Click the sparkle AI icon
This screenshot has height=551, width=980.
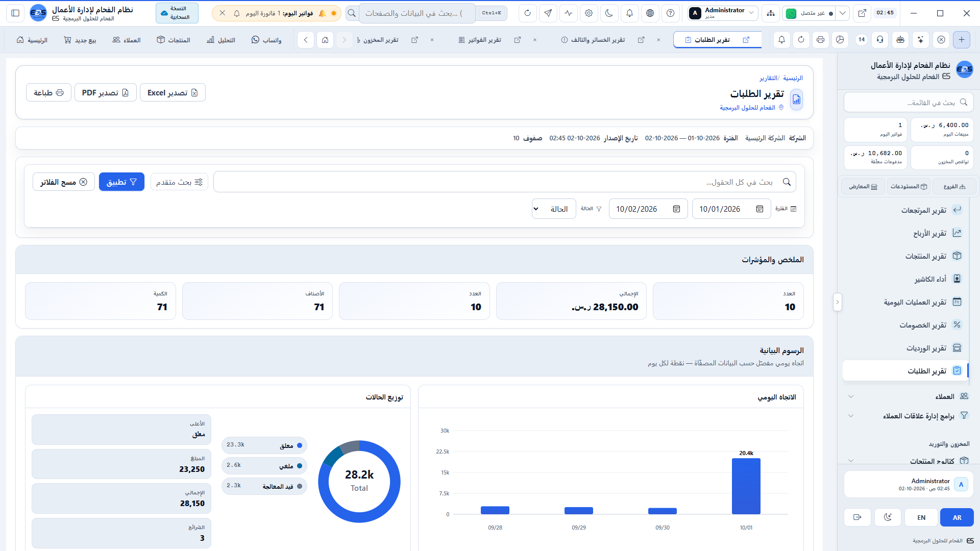pos(920,40)
